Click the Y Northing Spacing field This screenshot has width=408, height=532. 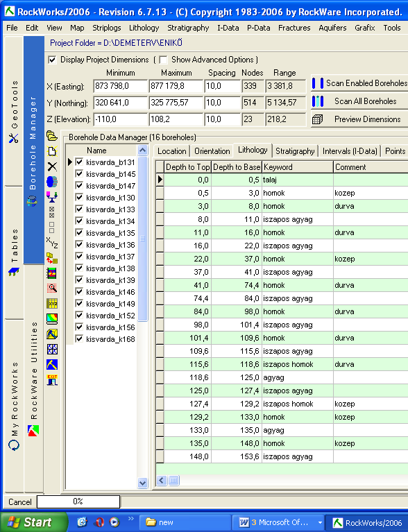(x=222, y=103)
